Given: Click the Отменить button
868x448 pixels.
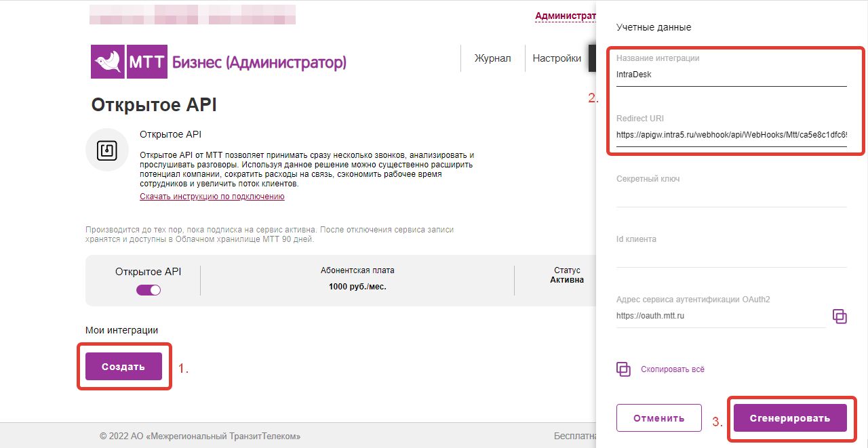Looking at the screenshot, I should click(x=658, y=418).
